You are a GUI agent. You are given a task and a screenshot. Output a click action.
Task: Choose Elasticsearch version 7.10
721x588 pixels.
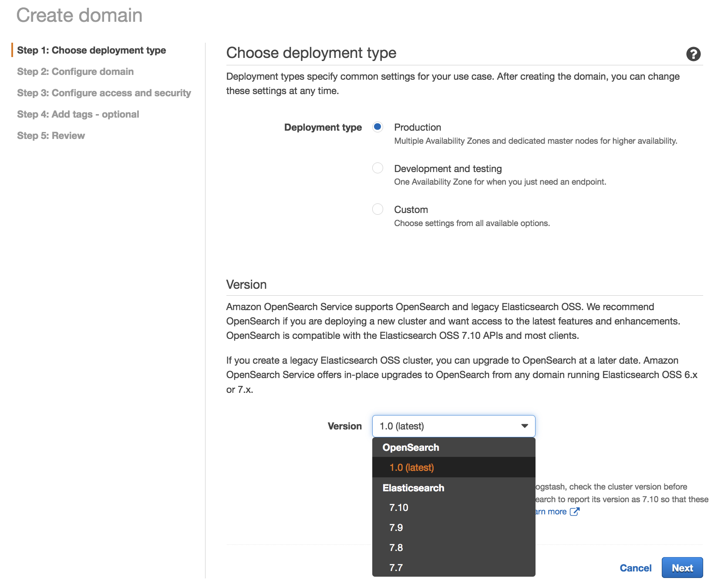pos(398,507)
